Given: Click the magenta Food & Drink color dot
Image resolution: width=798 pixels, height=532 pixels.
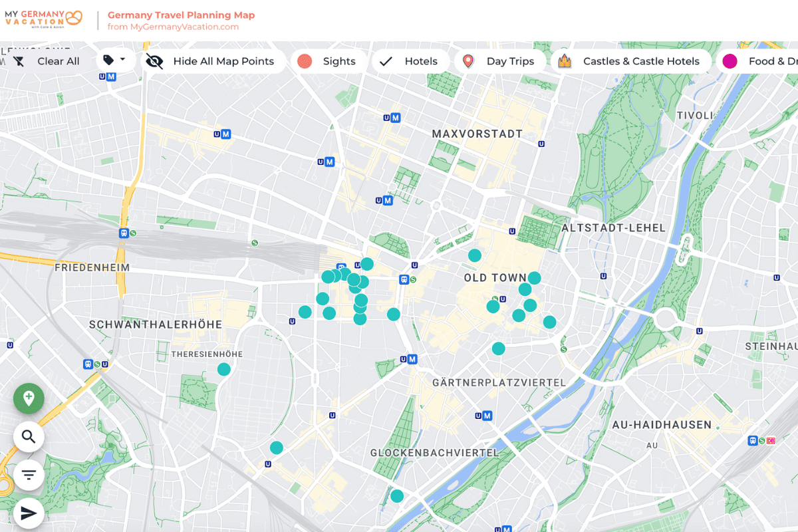Looking at the screenshot, I should (730, 61).
